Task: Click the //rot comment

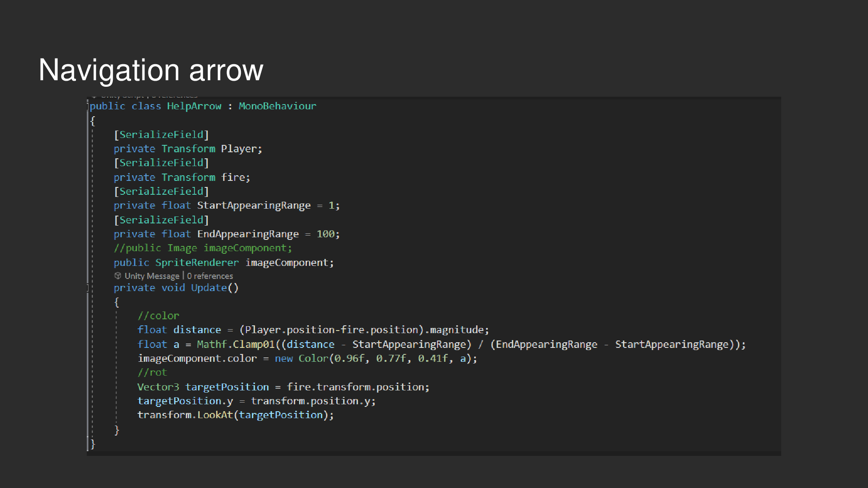Action: click(152, 372)
